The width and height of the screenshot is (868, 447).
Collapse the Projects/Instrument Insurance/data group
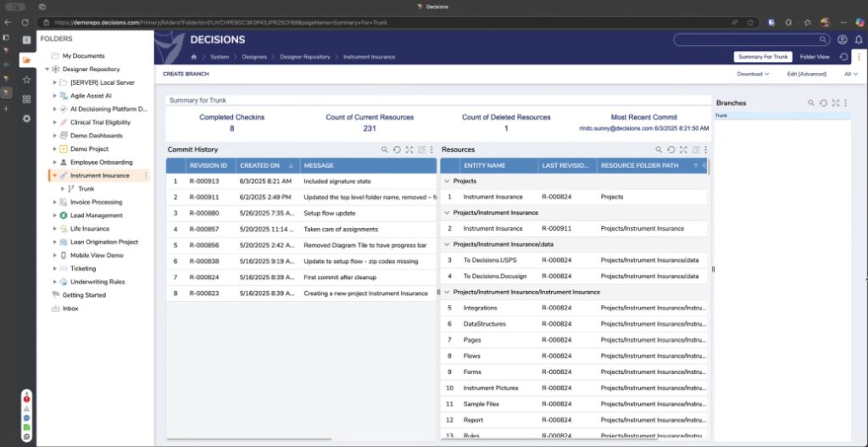(447, 244)
